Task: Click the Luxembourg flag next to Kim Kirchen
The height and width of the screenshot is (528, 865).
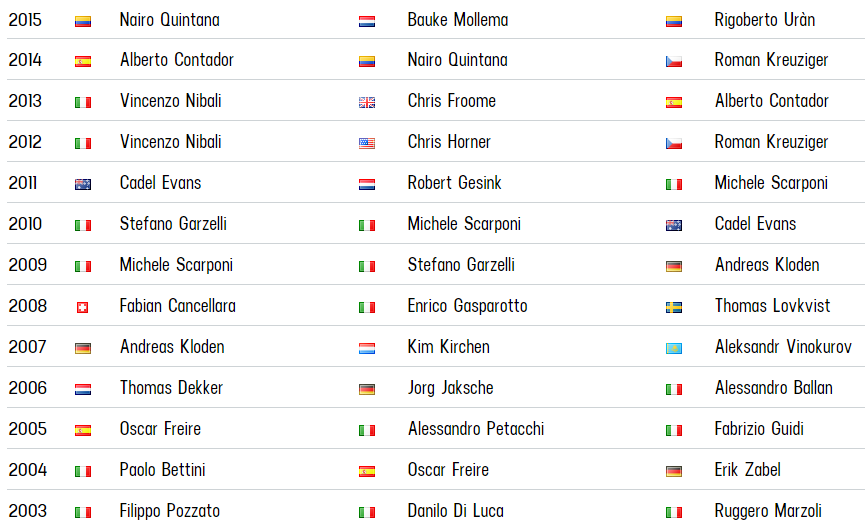Action: (x=367, y=349)
